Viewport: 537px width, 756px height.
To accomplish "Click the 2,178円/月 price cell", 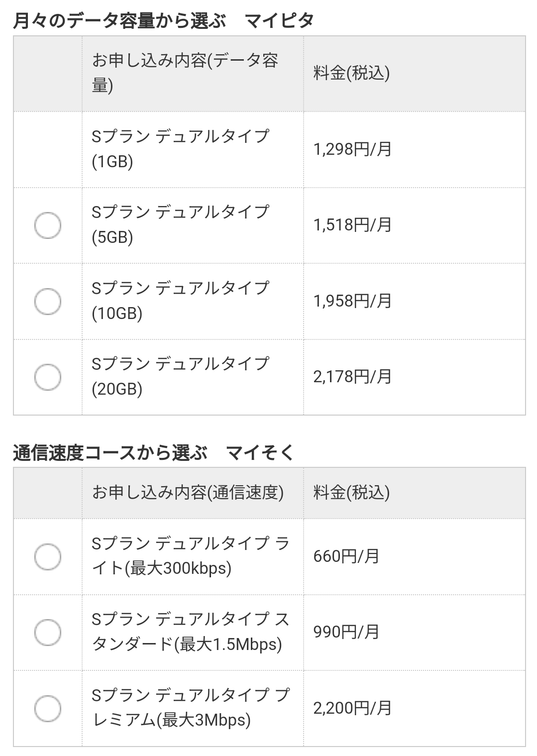I will click(352, 377).
